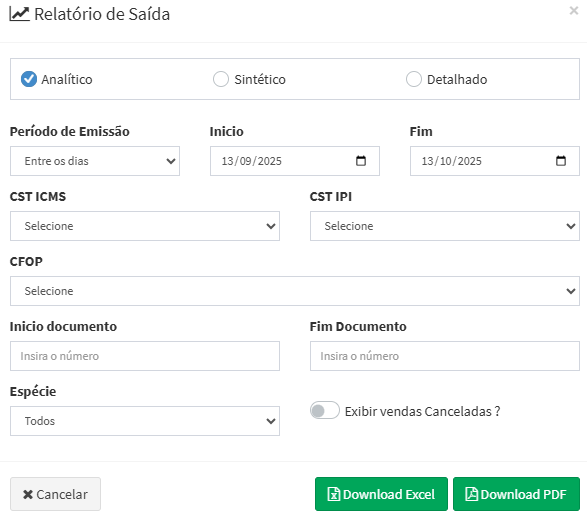This screenshot has height=520, width=587.
Task: Click the Cancelar button label
Action: (x=62, y=495)
